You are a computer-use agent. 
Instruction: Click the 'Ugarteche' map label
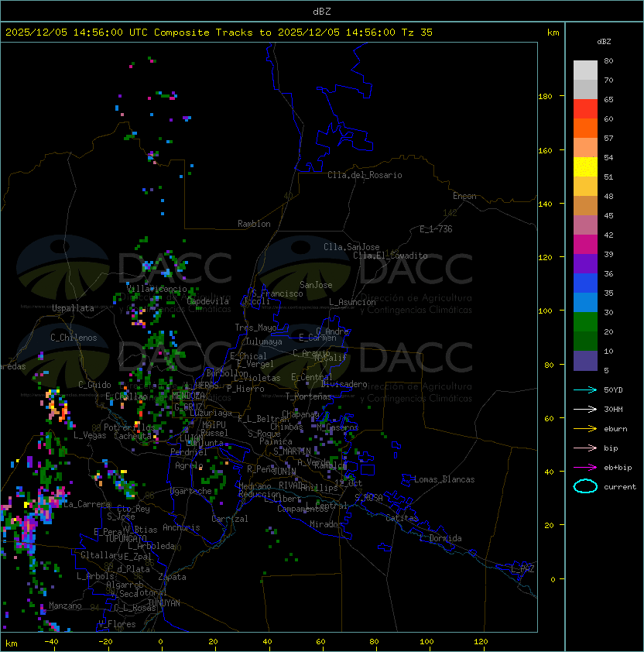click(x=191, y=491)
